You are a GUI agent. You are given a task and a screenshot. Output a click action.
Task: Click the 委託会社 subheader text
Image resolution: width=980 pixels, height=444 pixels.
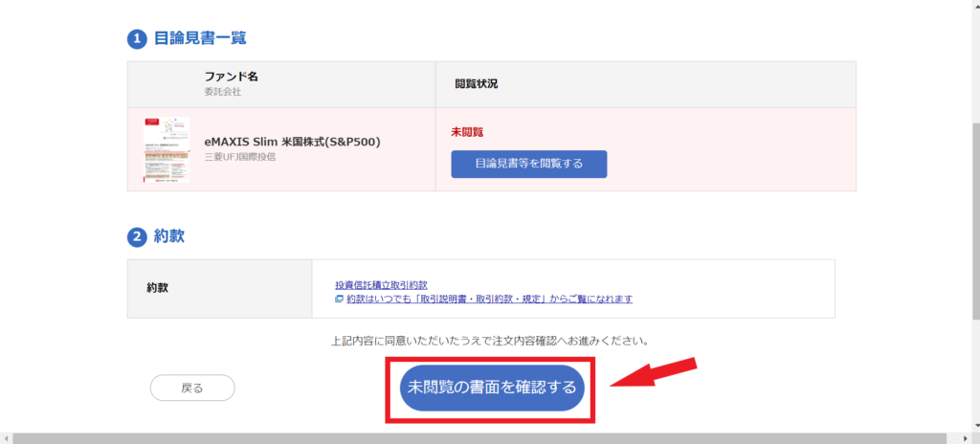coord(222,92)
